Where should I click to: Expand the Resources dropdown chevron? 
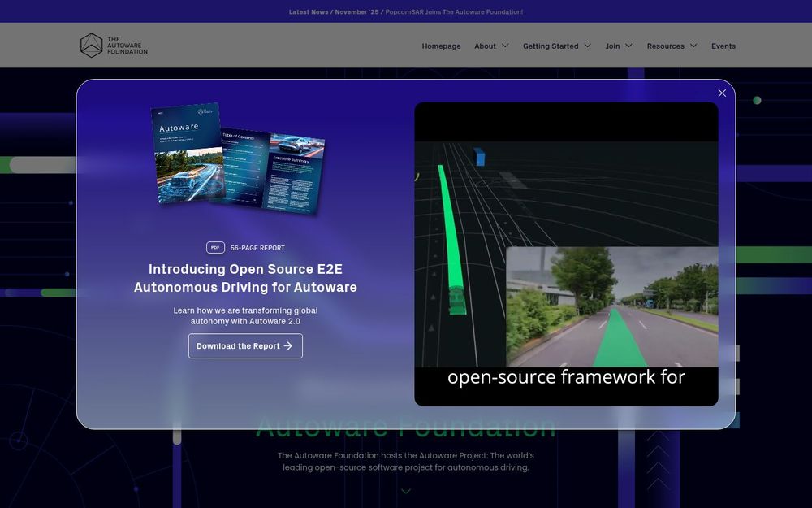click(693, 46)
